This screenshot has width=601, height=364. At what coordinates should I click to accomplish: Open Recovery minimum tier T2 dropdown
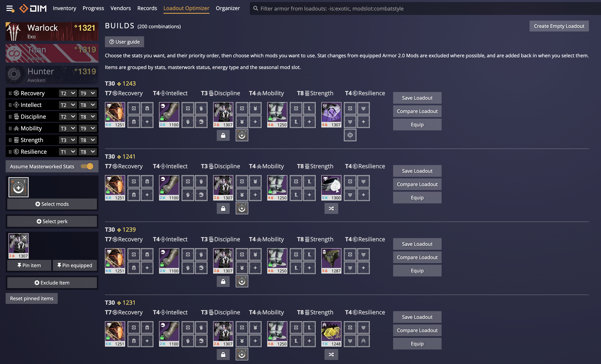pos(68,93)
